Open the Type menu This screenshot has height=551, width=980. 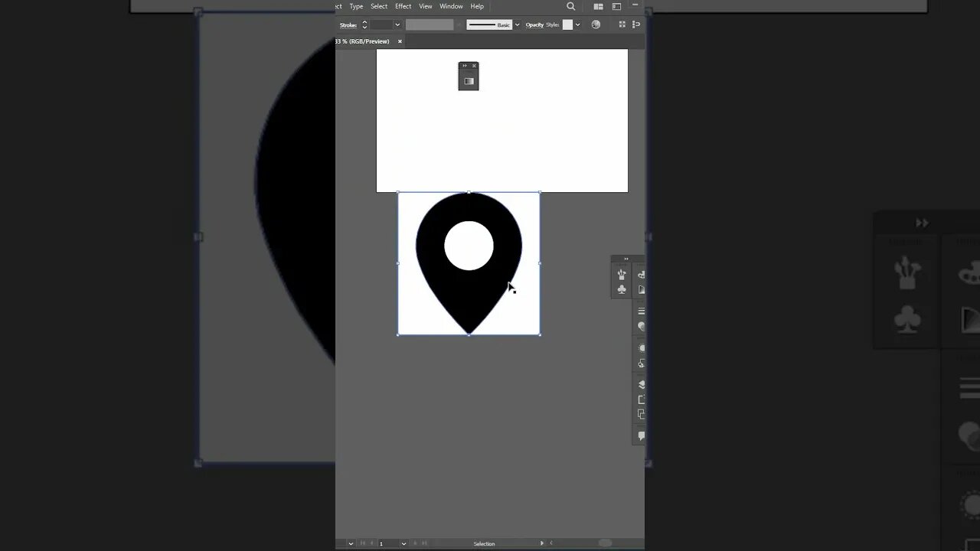356,6
